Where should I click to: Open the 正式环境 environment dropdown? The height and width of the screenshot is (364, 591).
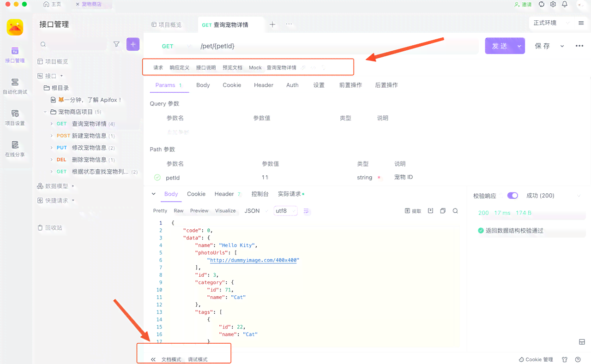(550, 23)
